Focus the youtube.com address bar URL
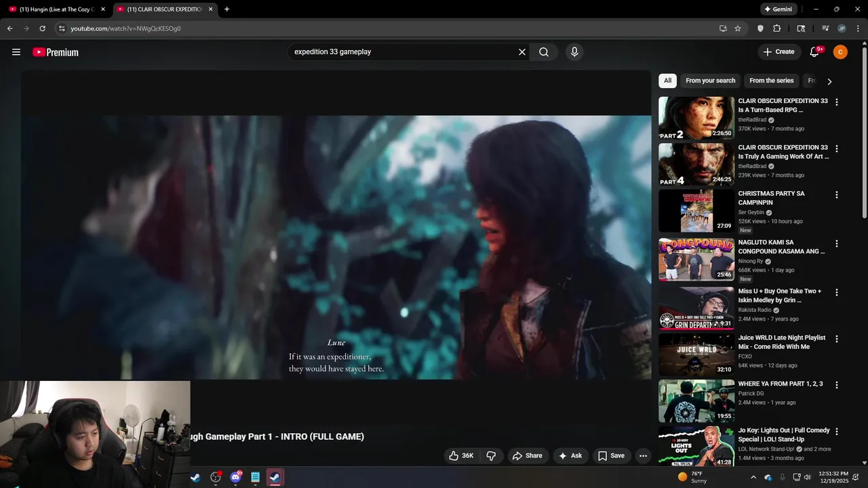The image size is (868, 488). [125, 28]
